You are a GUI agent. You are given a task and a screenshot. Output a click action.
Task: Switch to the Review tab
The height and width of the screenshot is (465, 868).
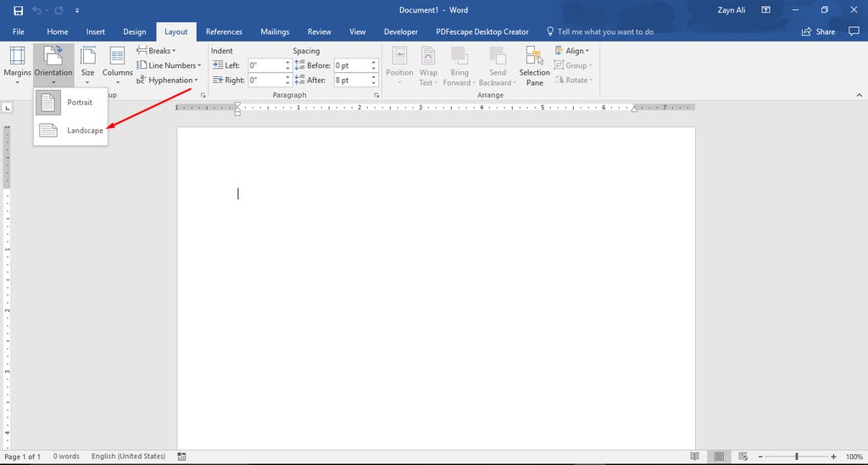pos(320,31)
